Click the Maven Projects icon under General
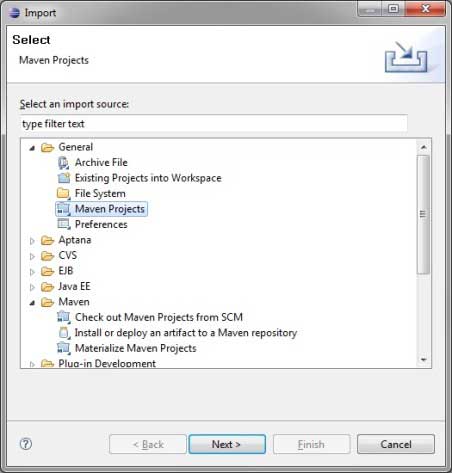Image resolution: width=452 pixels, height=473 pixels. [64, 209]
